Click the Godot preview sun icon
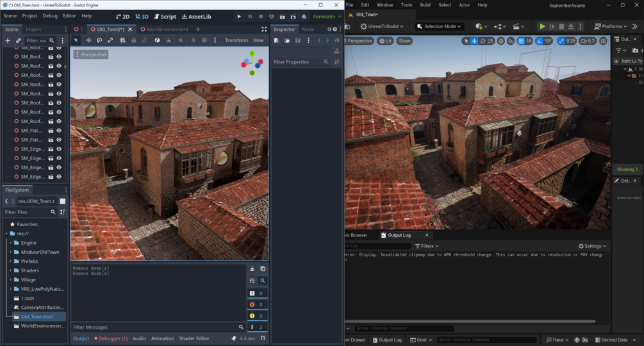Screen dimensions: 644x346 click(194, 40)
